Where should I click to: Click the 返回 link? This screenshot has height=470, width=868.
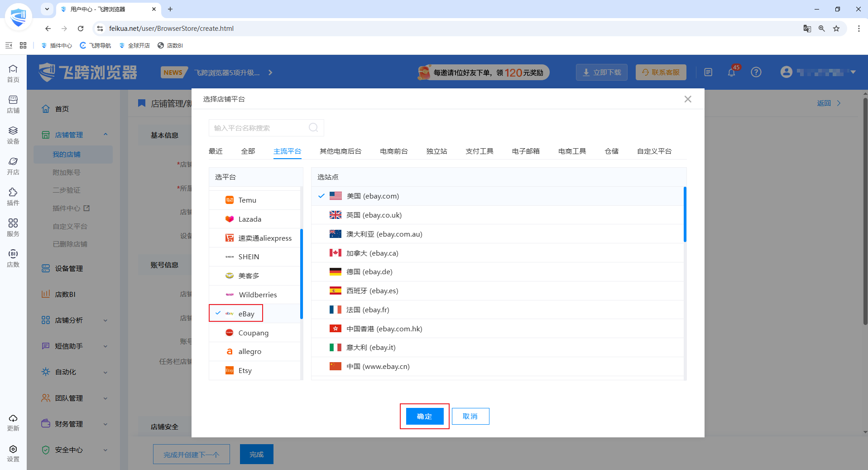(829, 103)
